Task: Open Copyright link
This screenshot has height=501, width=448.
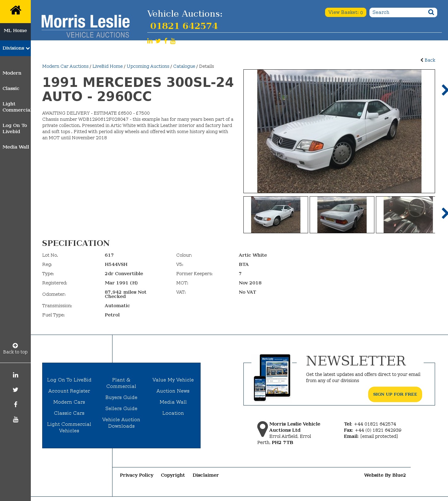Action: click(173, 475)
